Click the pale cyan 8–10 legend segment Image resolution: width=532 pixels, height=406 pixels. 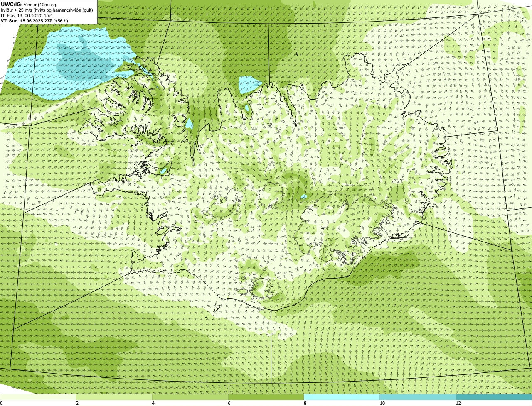point(342,397)
